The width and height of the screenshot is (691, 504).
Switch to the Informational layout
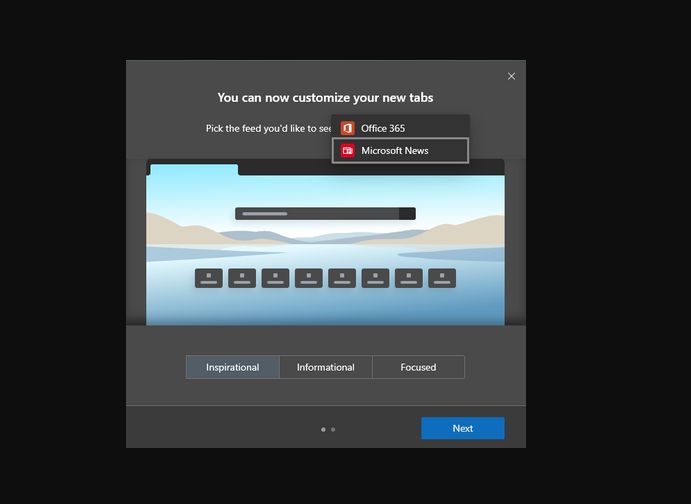(x=326, y=367)
